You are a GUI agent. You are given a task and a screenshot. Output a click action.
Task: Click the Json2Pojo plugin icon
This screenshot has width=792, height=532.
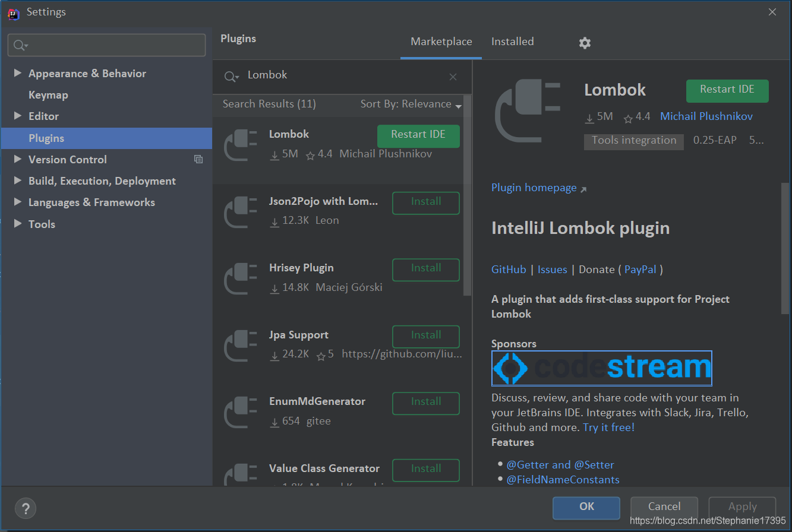241,213
